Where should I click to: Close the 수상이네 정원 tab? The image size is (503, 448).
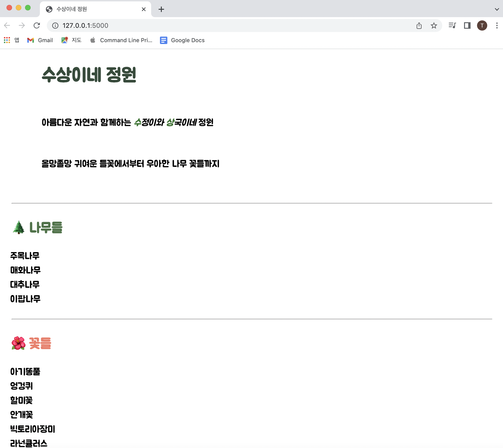(x=144, y=9)
